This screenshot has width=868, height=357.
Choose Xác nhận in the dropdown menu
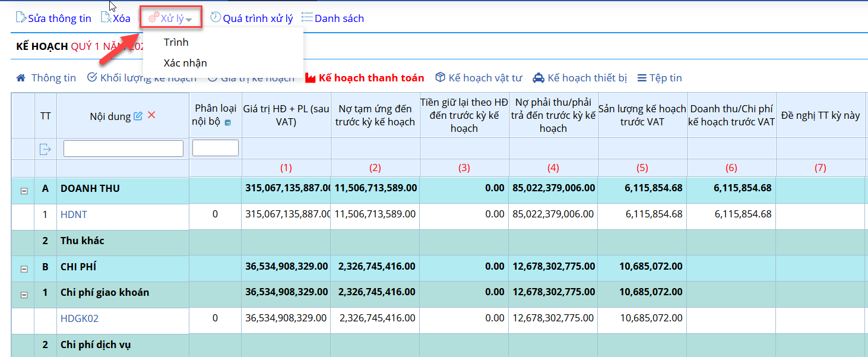coord(185,63)
